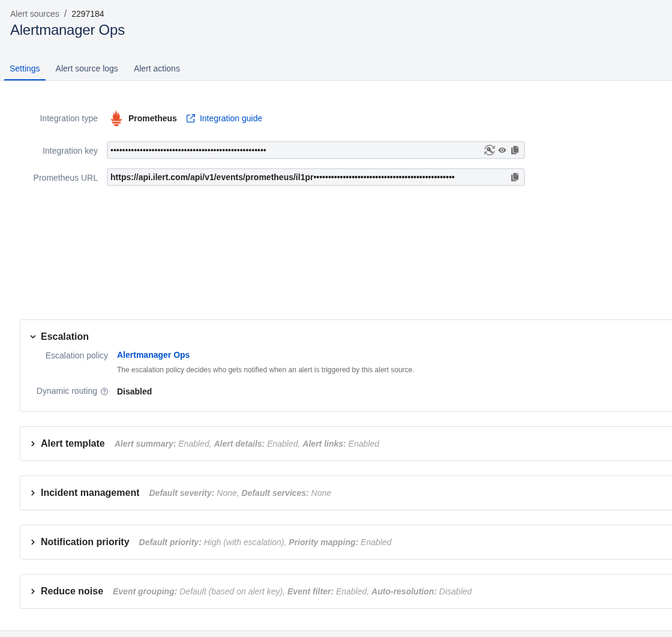This screenshot has height=637, width=672.
Task: Copy the Prometheus URL
Action: (x=515, y=177)
